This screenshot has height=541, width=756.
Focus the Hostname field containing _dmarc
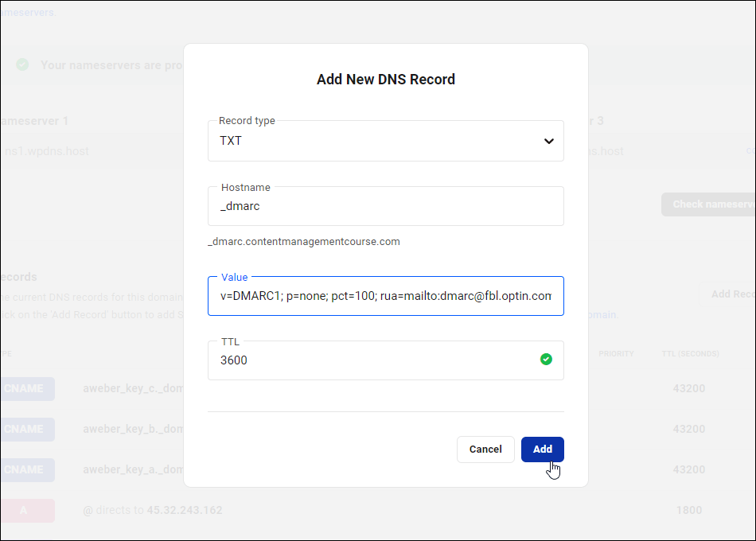386,206
